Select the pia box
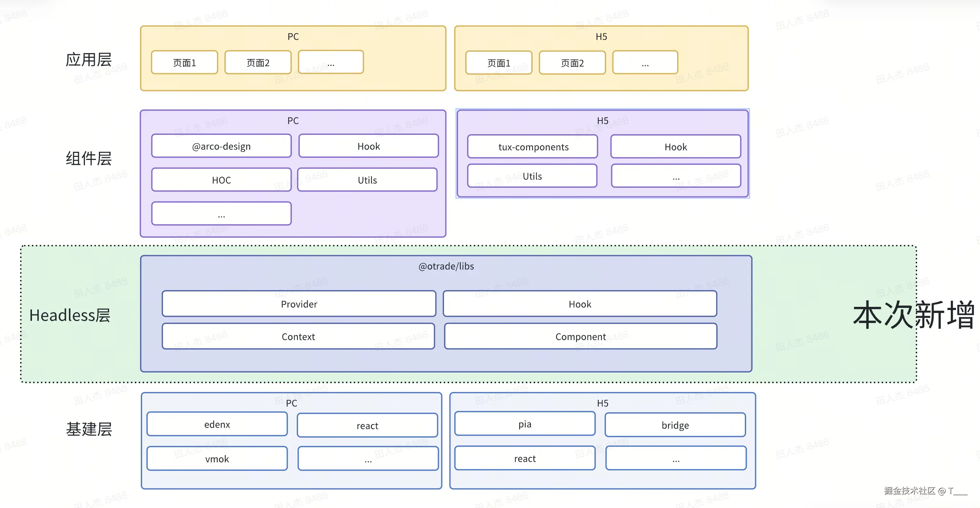 pyautogui.click(x=525, y=424)
